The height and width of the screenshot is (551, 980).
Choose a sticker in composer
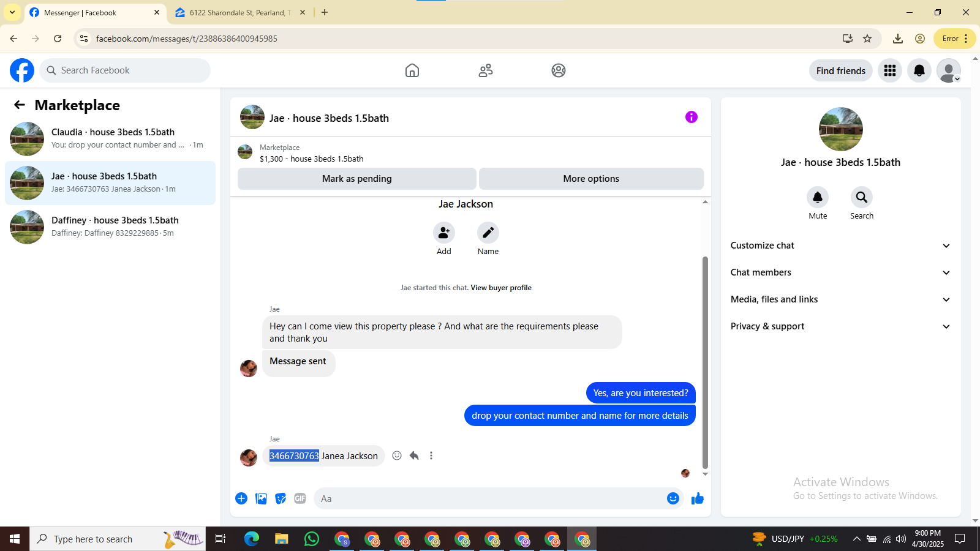tap(281, 498)
